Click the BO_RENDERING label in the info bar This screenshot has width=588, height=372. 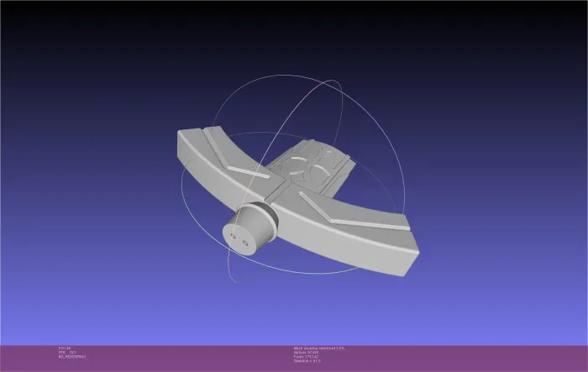(72, 357)
